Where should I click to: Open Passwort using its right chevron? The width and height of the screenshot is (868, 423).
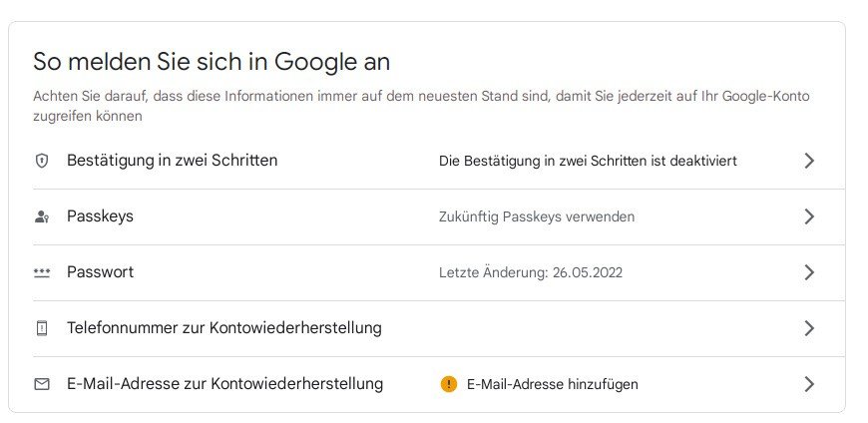(x=809, y=272)
